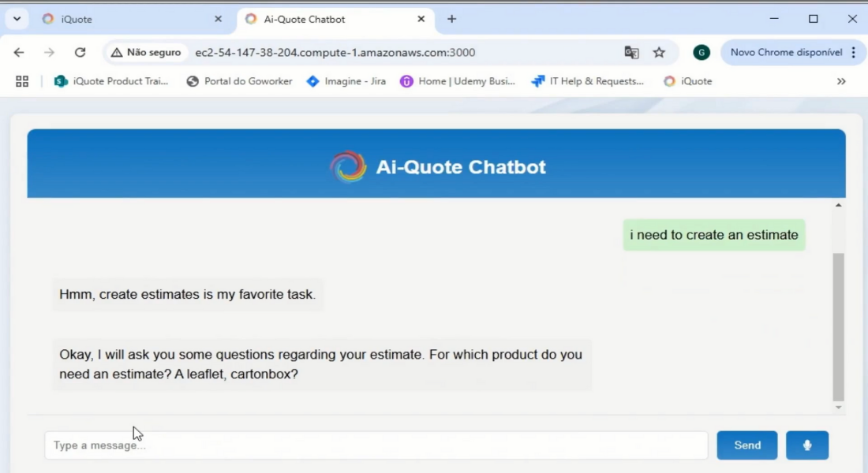Screen dimensions: 868x473
Task: Click the Não seguro security warning indicator
Action: pos(146,53)
